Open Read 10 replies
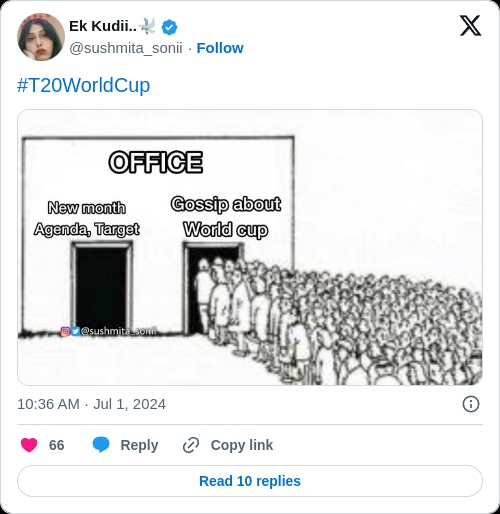 click(x=250, y=481)
